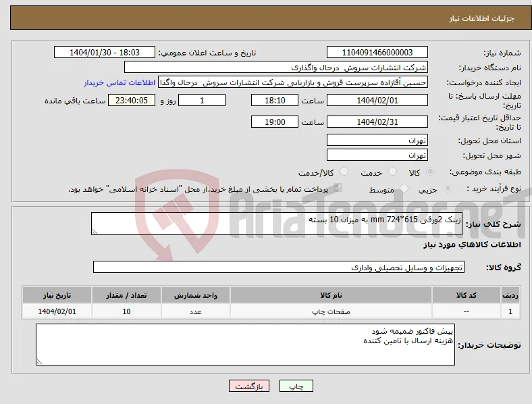532x404 pixels.
Task: Select the جزیی purchase type radio
Action: coord(448,188)
